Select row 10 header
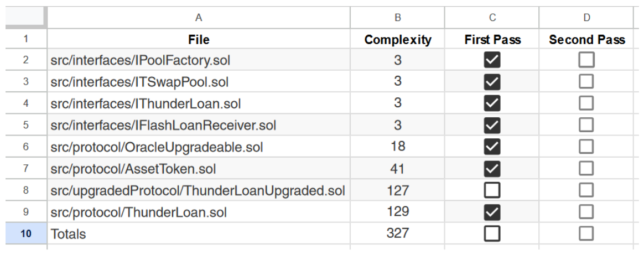 (x=25, y=233)
